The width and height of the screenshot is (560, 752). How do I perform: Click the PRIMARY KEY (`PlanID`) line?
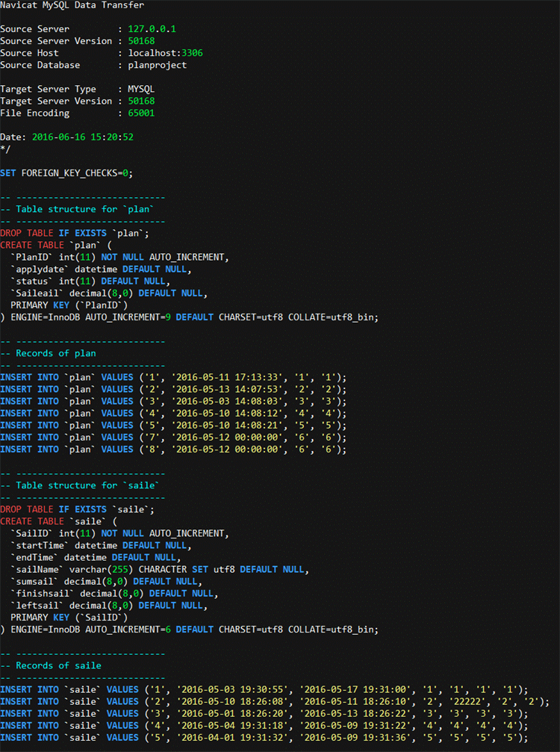pos(69,305)
